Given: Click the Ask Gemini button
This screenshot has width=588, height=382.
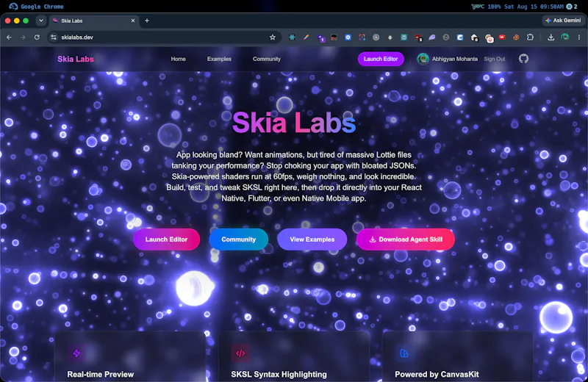Looking at the screenshot, I should point(563,21).
